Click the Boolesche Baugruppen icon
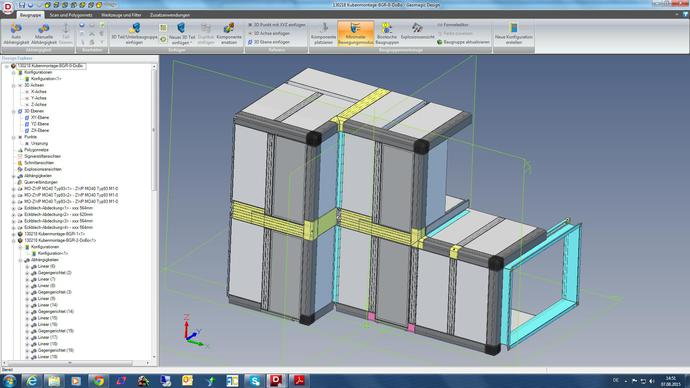The width and height of the screenshot is (690, 388). [387, 33]
